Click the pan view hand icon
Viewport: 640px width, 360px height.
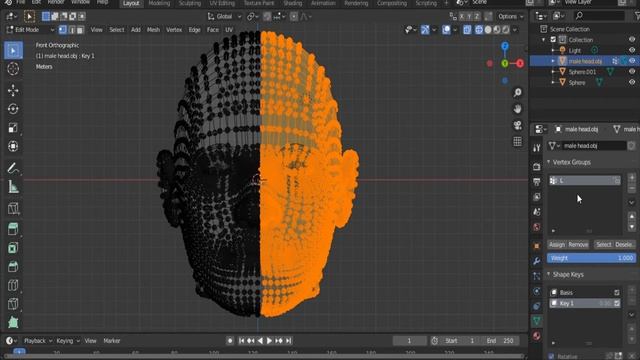(x=518, y=109)
